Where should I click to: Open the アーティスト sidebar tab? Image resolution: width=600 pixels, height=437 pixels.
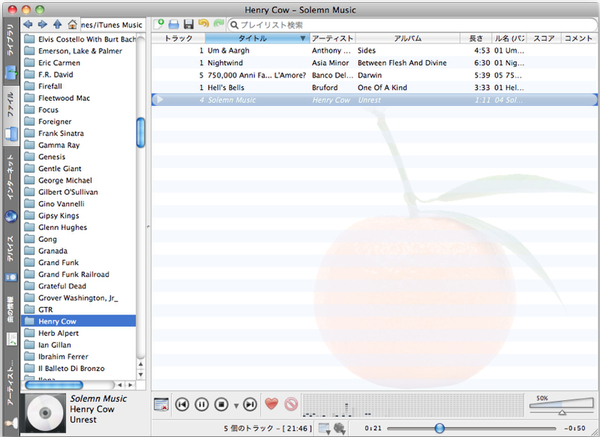[11, 395]
